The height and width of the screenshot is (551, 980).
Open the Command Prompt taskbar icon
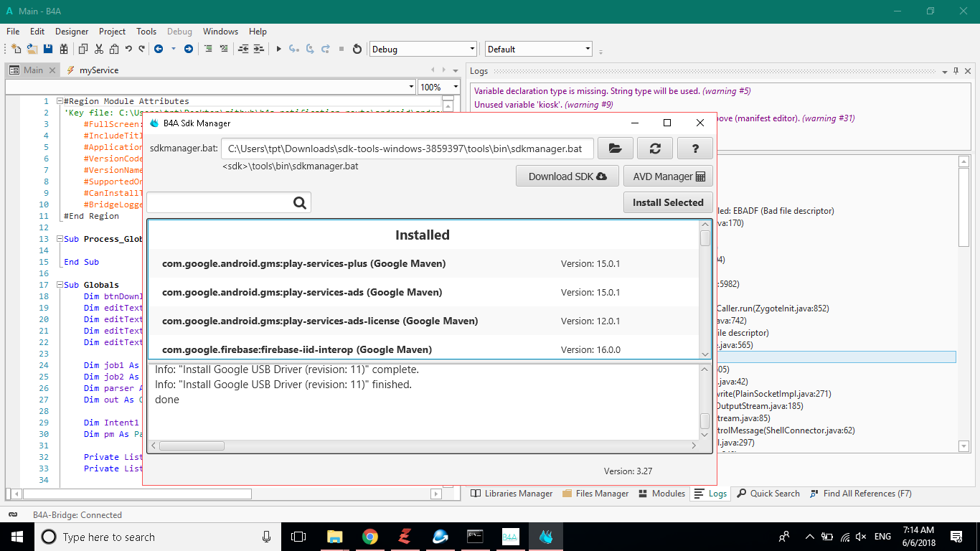coord(475,537)
